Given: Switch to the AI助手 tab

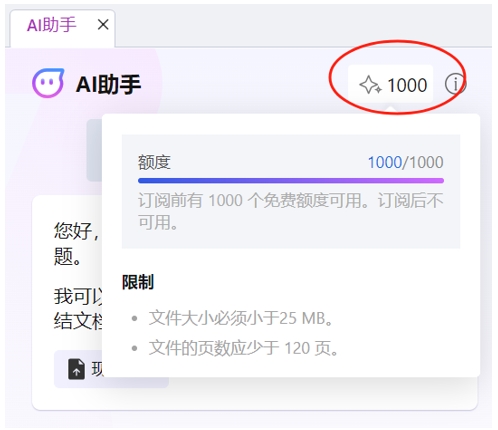Looking at the screenshot, I should tap(52, 25).
